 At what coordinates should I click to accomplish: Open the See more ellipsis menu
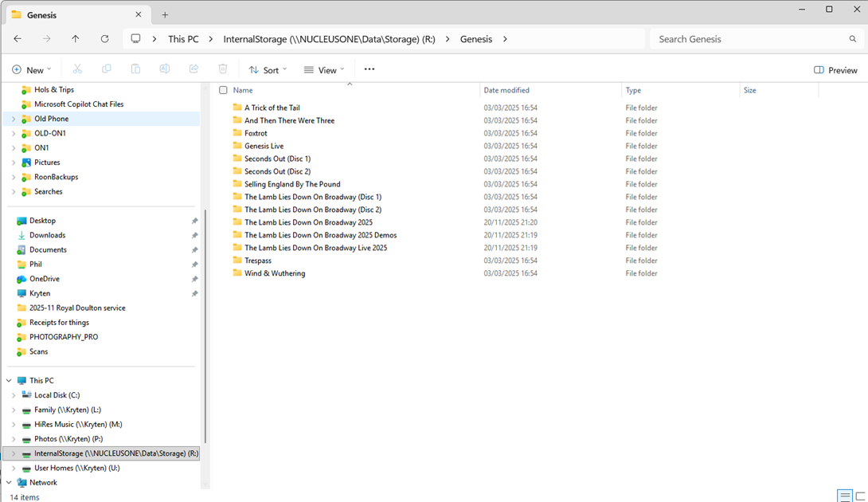coord(369,69)
